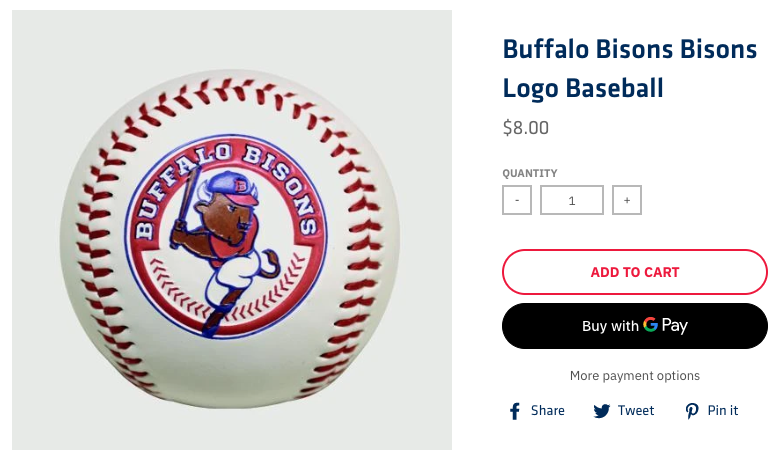Click the Twitter bird icon
The image size is (780, 459).
tap(602, 411)
